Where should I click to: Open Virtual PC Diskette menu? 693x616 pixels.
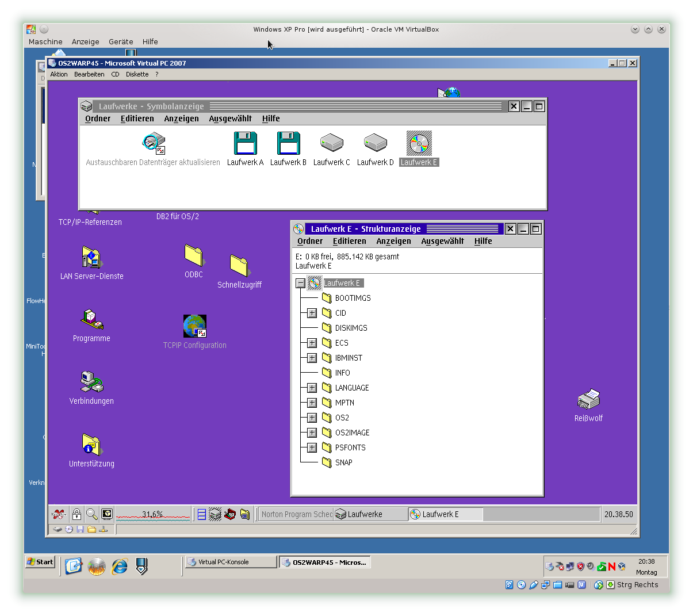tap(137, 74)
